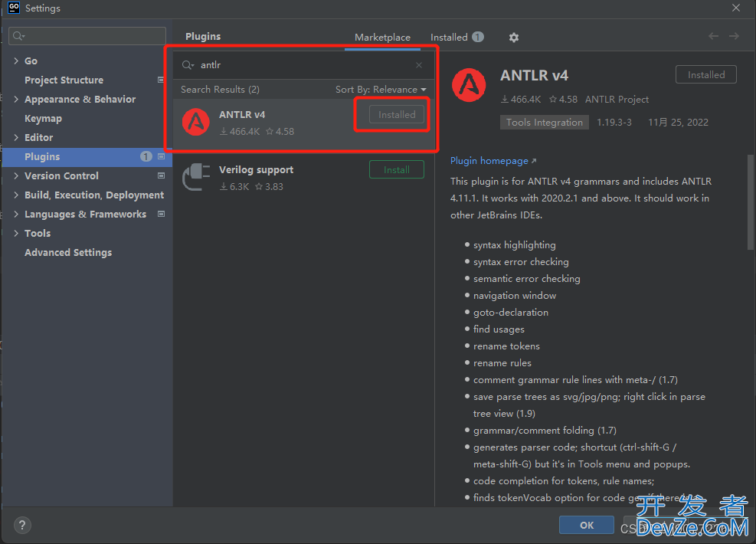Click the magnifier icon beside the antlr query
This screenshot has height=544, width=756.
(188, 65)
